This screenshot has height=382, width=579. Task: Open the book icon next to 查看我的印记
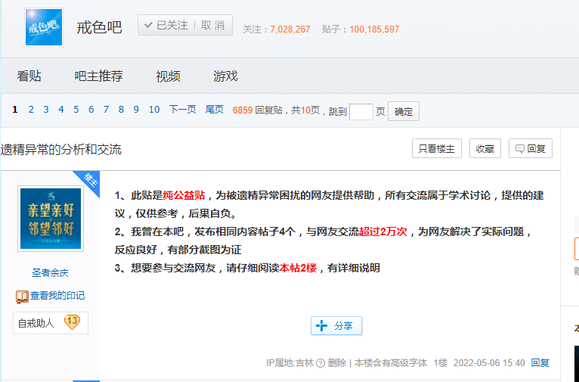pyautogui.click(x=22, y=296)
